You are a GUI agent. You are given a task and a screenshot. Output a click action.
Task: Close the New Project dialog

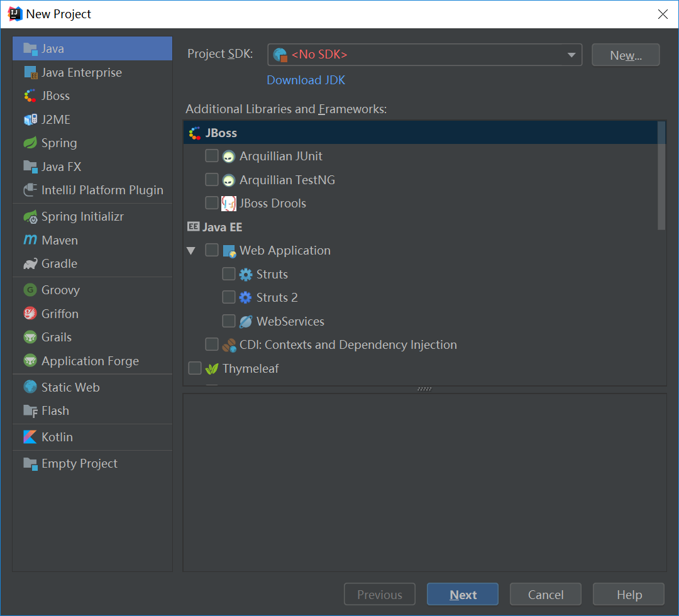coord(663,14)
